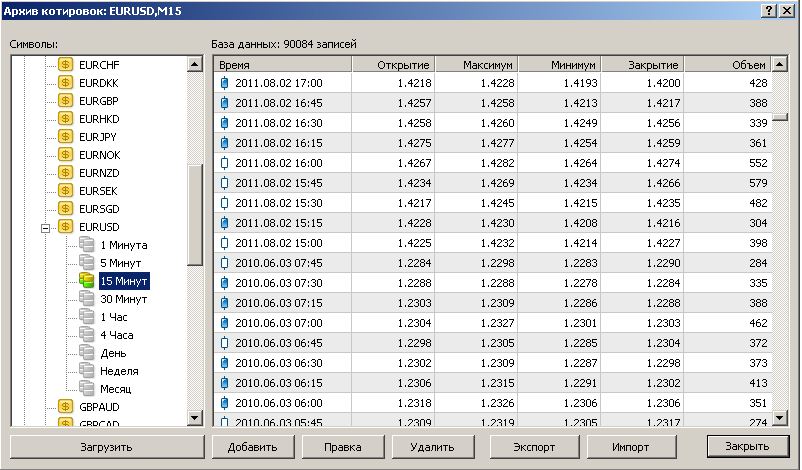Click open price 1.4275
This screenshot has height=470, width=802.
pos(414,143)
